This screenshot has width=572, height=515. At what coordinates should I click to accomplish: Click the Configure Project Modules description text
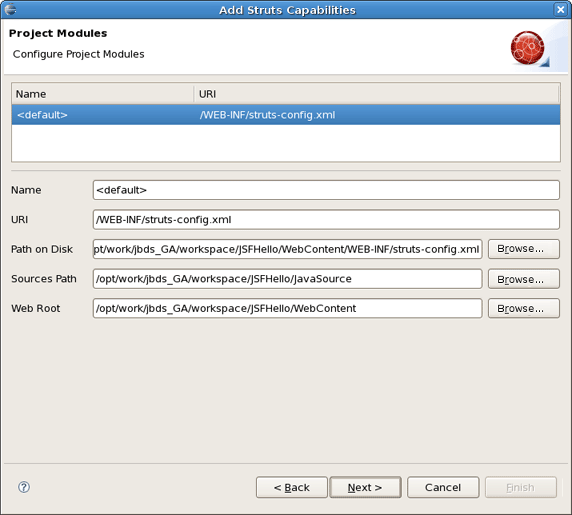pyautogui.click(x=78, y=54)
